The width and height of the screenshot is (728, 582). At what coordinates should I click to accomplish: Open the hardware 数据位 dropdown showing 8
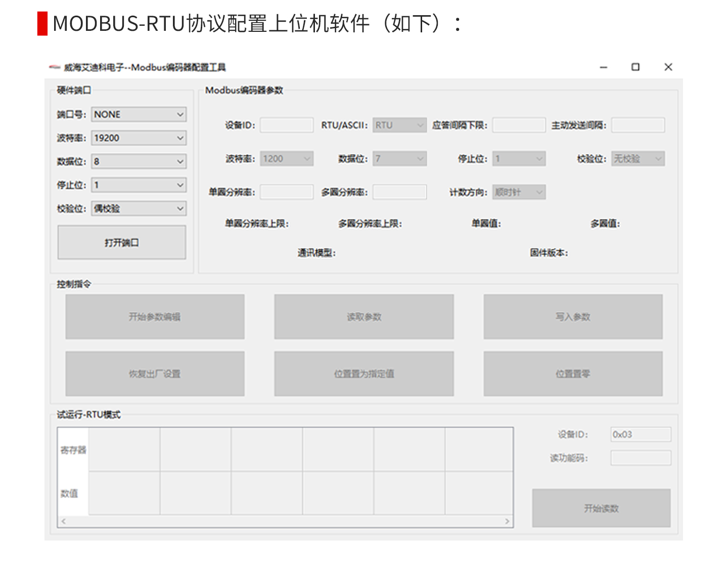point(139,162)
